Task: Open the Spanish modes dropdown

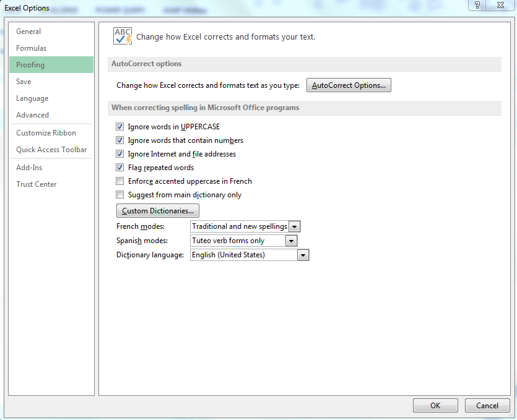Action: 292,241
